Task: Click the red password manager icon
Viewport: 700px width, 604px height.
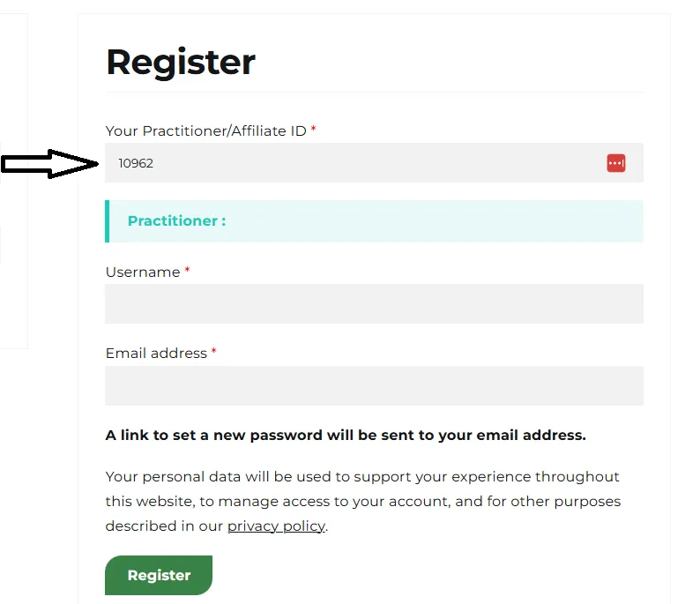Action: point(615,163)
